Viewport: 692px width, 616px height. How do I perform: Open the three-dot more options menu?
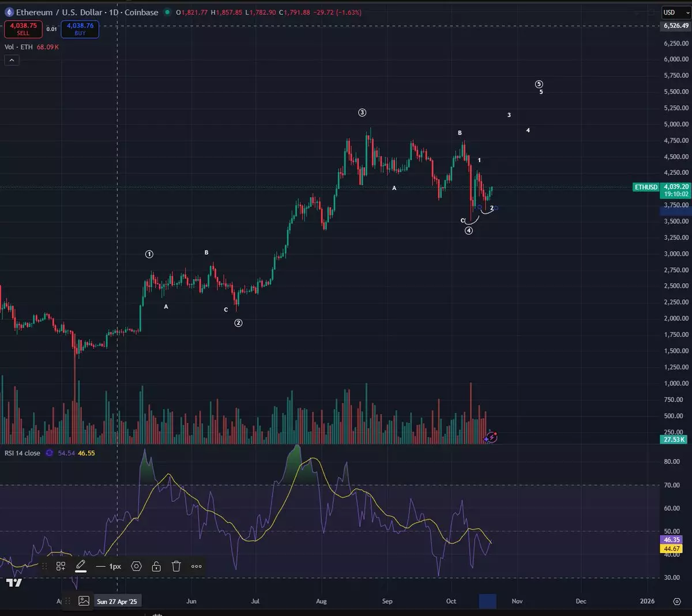[x=197, y=566]
